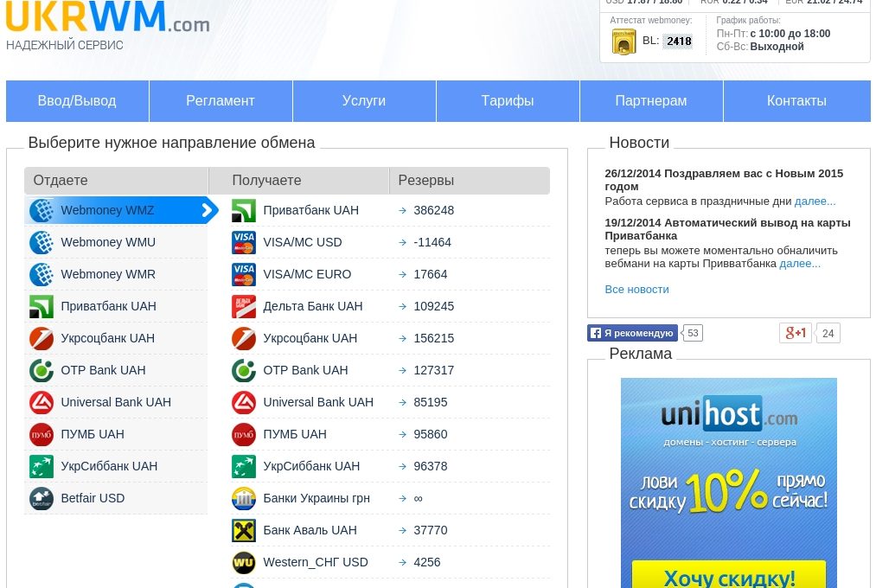The width and height of the screenshot is (876, 588).
Task: Select Universal Bank UAH in Получаете list
Action: (318, 402)
